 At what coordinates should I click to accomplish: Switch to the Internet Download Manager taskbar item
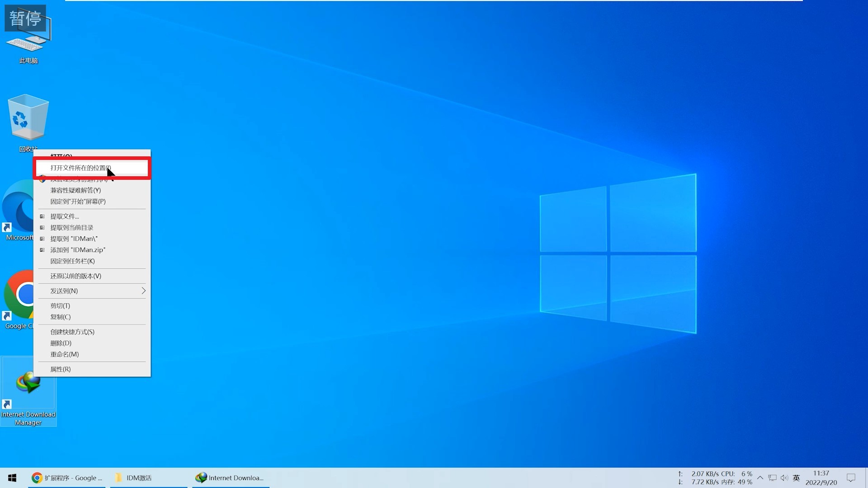coord(230,478)
